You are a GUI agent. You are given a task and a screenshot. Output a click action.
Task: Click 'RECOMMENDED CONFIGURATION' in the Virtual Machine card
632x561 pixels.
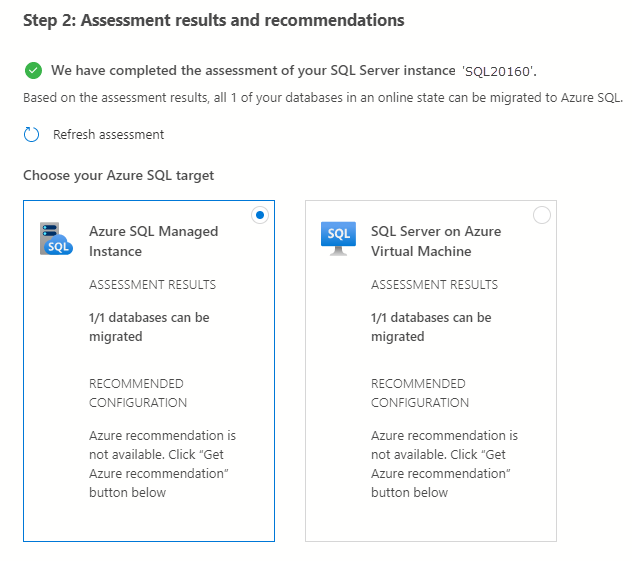420,393
